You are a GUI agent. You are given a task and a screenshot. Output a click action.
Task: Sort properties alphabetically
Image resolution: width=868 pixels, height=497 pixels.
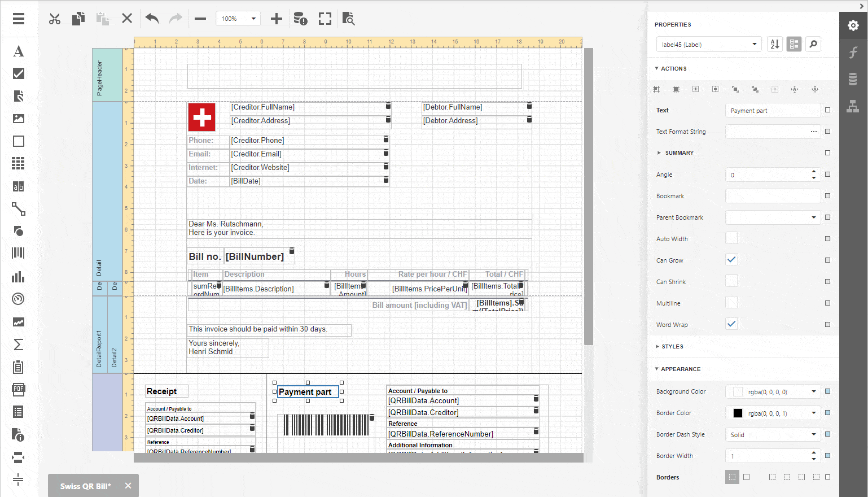coord(775,44)
